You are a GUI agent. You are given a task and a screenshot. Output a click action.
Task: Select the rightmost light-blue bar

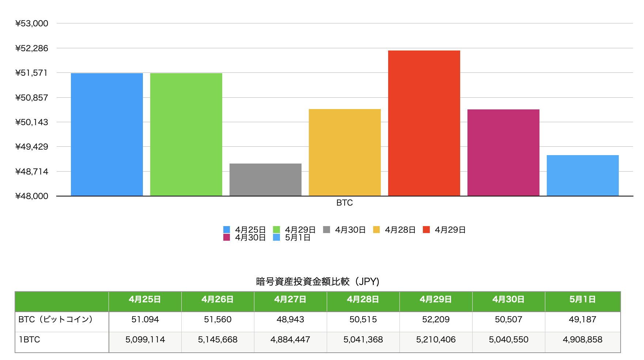click(582, 176)
